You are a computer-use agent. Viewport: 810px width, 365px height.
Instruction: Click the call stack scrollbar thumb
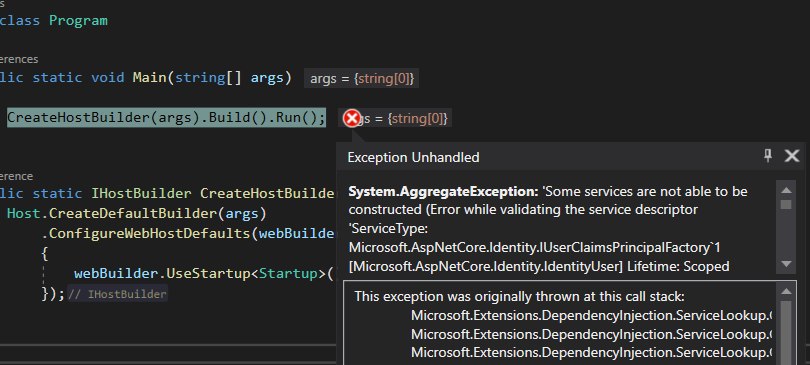786,330
